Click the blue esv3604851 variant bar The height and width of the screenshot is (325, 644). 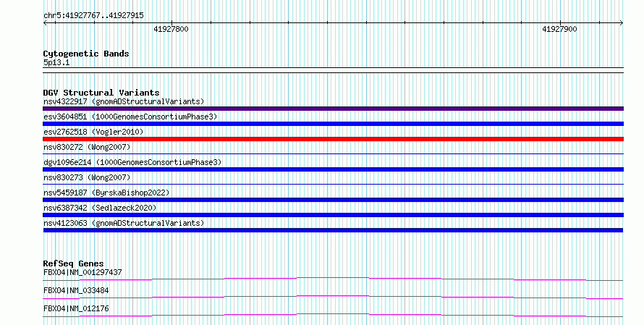[x=333, y=124]
